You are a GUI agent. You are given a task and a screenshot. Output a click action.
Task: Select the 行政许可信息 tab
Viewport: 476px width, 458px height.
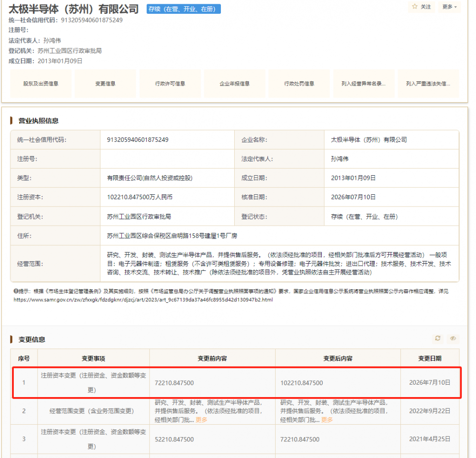coord(170,83)
